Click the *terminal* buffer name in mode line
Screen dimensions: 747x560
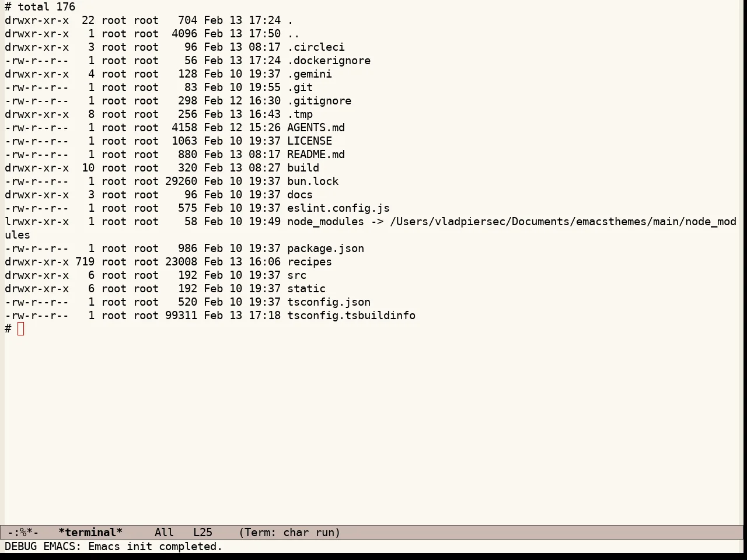coord(90,533)
